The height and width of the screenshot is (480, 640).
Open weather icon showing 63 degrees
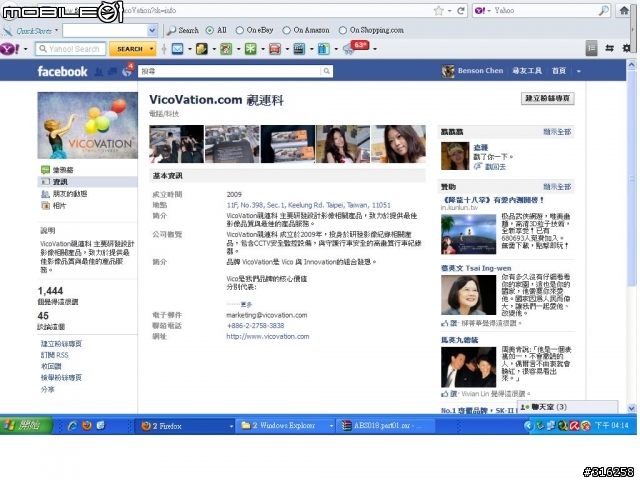coord(355,47)
